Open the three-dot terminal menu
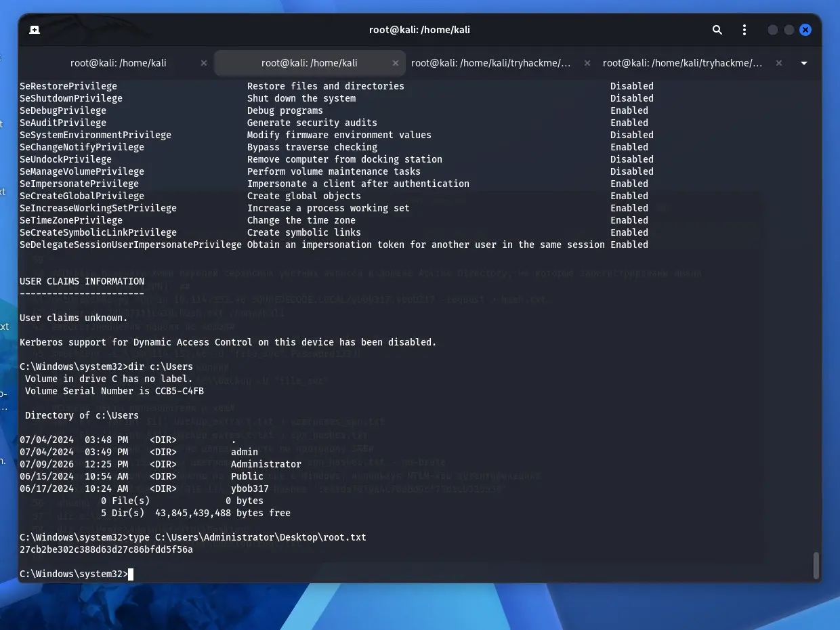The image size is (840, 630). coord(744,30)
